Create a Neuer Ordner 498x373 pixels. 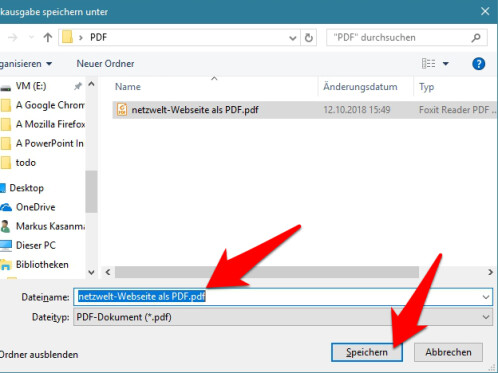pyautogui.click(x=105, y=64)
